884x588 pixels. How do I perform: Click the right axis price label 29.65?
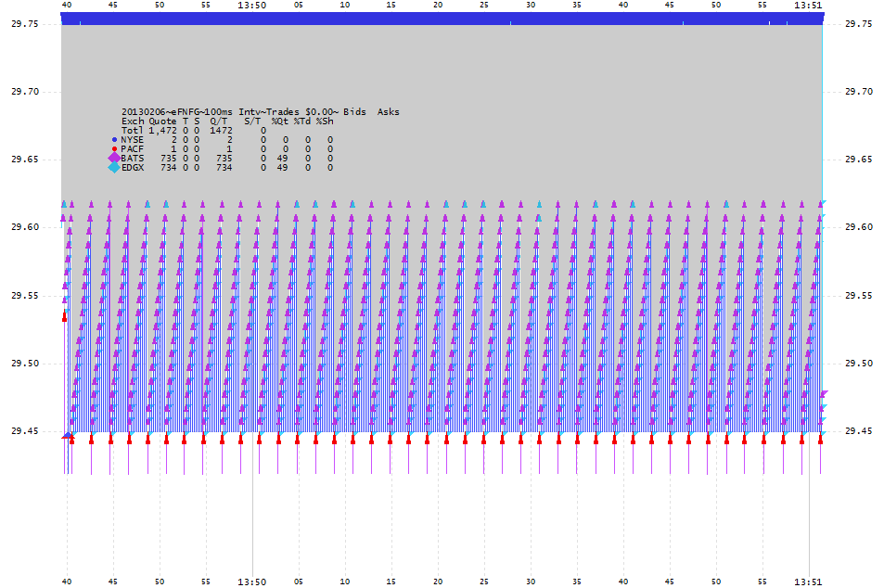(859, 160)
